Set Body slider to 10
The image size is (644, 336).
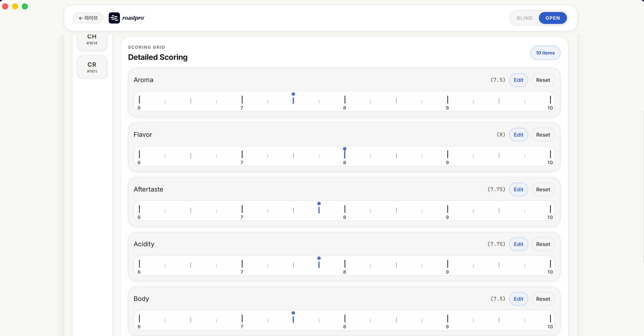(x=550, y=318)
